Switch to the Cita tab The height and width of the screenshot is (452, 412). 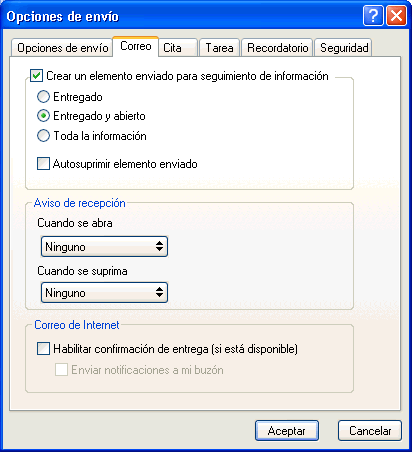pos(178,48)
